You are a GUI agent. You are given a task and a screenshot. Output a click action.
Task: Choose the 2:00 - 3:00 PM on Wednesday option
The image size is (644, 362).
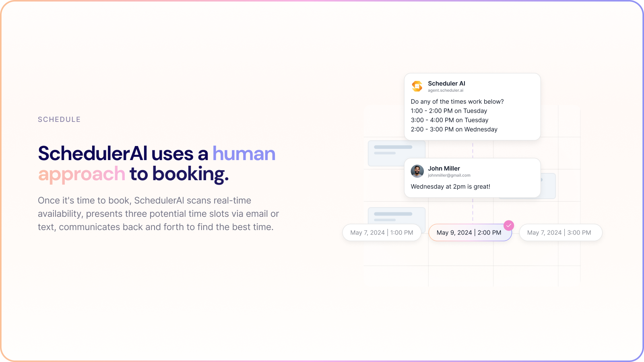(x=454, y=130)
